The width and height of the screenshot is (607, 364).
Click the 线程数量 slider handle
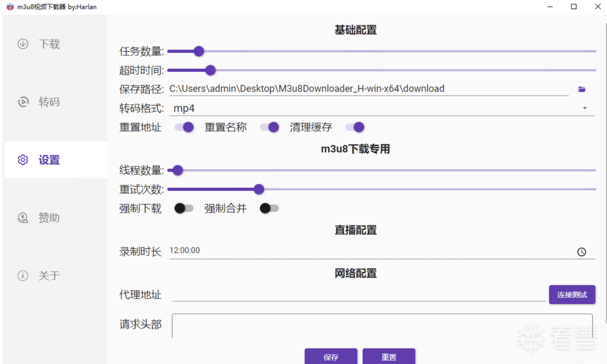(177, 170)
